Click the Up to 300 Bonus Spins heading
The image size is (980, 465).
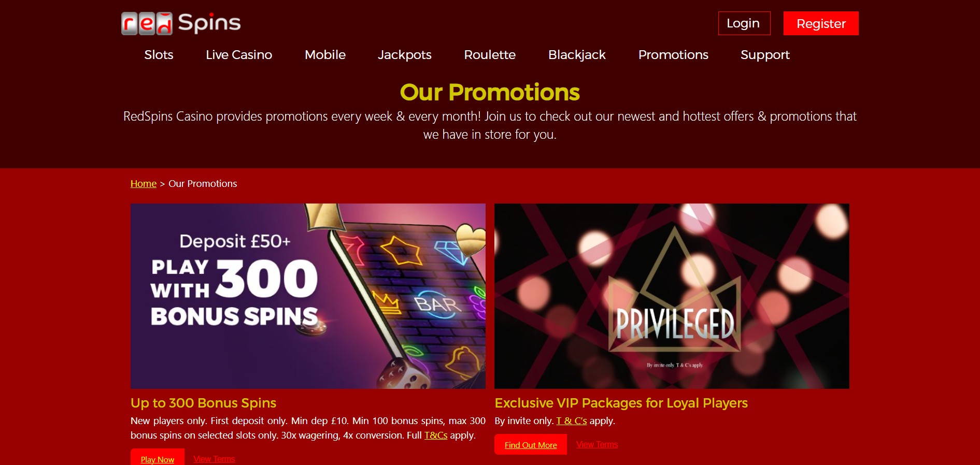pyautogui.click(x=203, y=403)
